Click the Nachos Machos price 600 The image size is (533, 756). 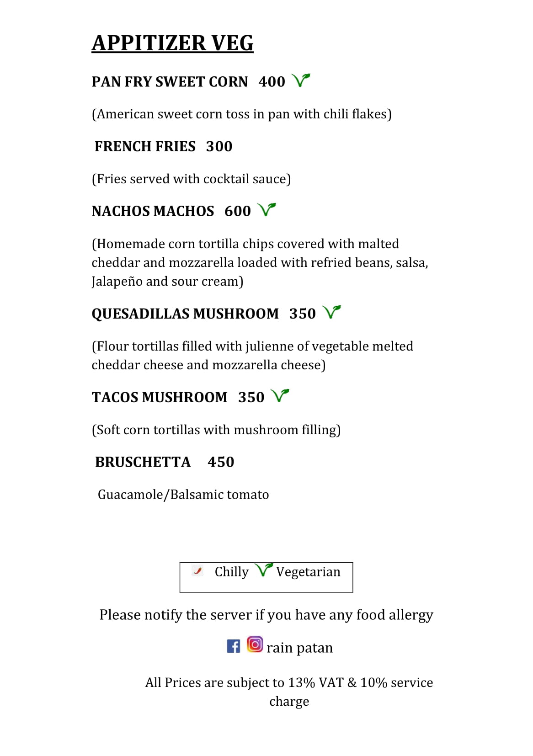(237, 211)
